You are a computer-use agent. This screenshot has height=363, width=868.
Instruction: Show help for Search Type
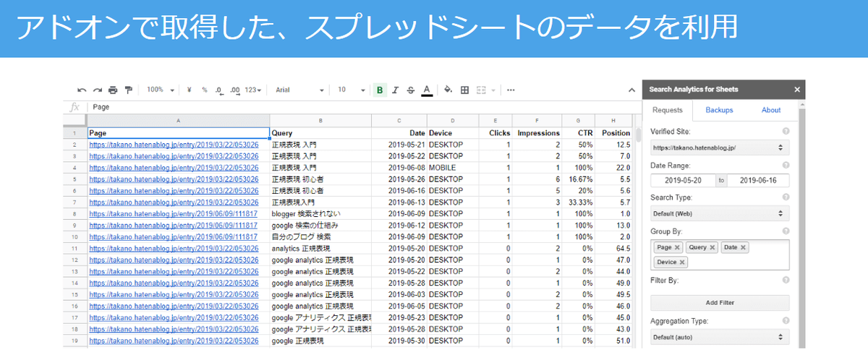point(786,197)
